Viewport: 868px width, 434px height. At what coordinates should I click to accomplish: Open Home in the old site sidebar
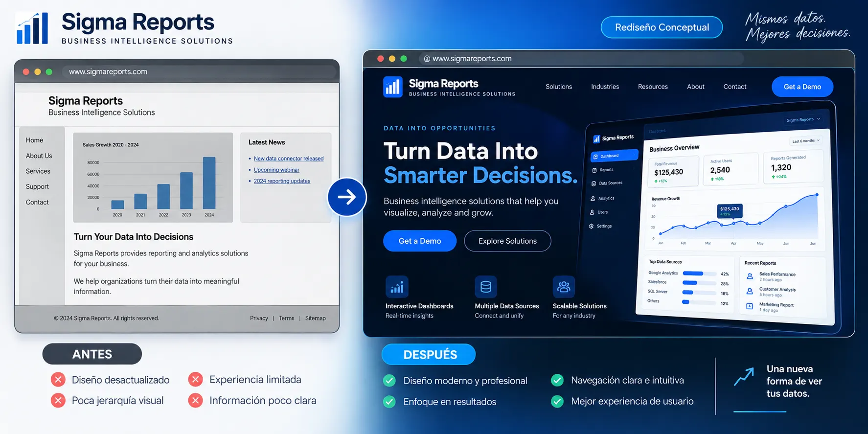pyautogui.click(x=34, y=140)
